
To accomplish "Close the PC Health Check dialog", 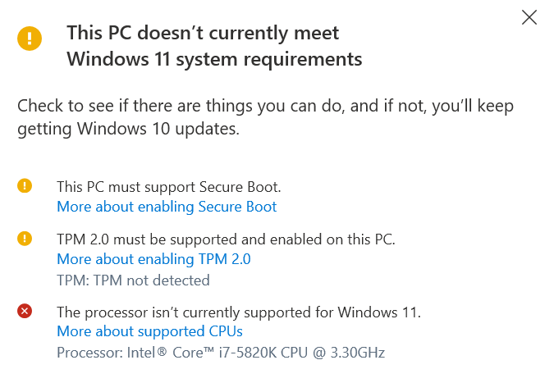I will pos(529,17).
